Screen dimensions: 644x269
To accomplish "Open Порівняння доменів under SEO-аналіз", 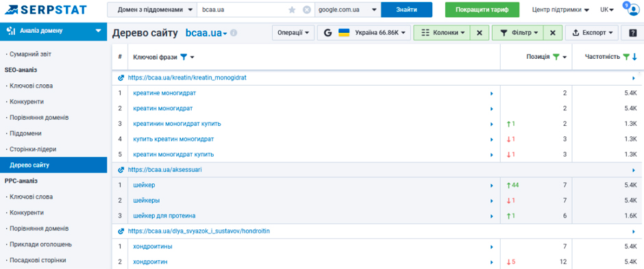I will pos(38,117).
